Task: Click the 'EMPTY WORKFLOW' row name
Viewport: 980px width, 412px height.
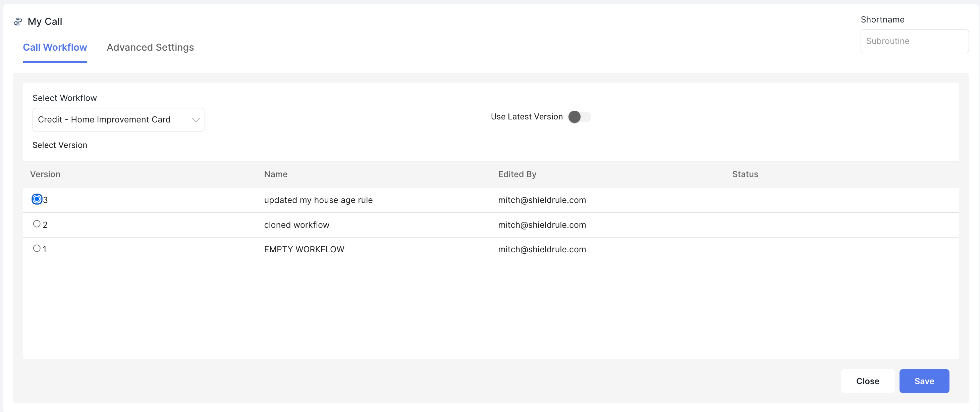Action: pos(304,249)
